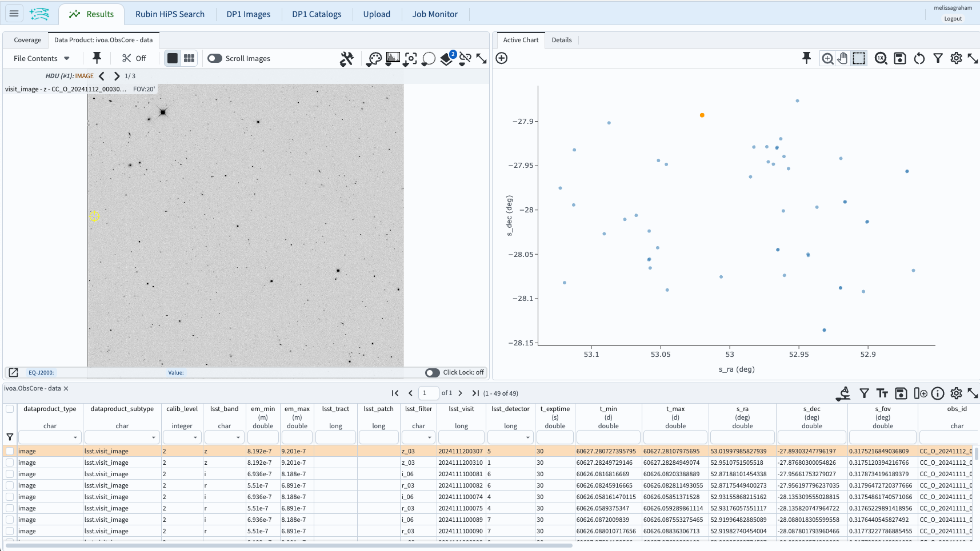Toggle the Scroll Images switch
The width and height of the screenshot is (980, 551).
pos(215,58)
